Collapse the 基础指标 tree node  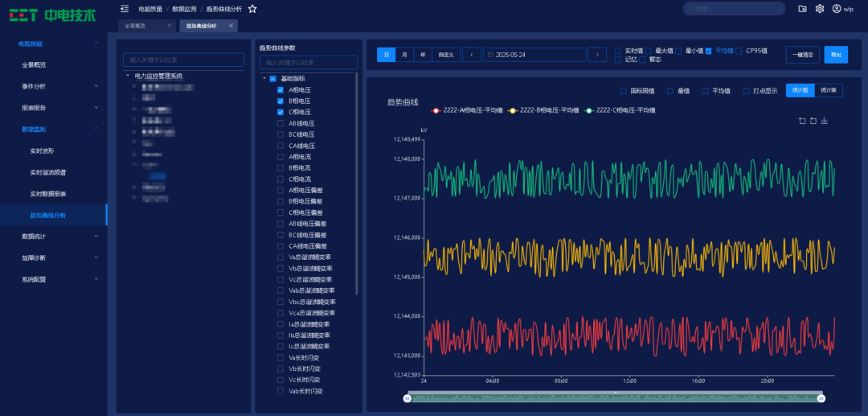264,79
